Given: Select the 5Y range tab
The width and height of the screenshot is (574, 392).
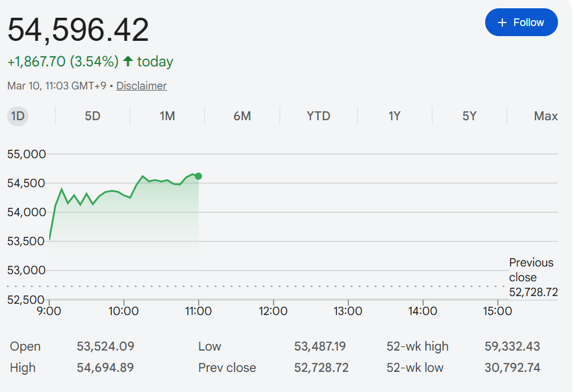Looking at the screenshot, I should pyautogui.click(x=469, y=116).
